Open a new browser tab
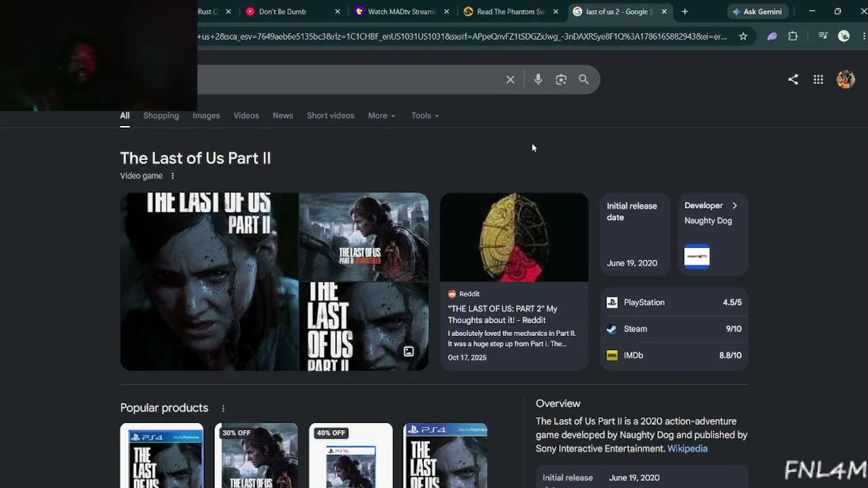 coord(685,12)
